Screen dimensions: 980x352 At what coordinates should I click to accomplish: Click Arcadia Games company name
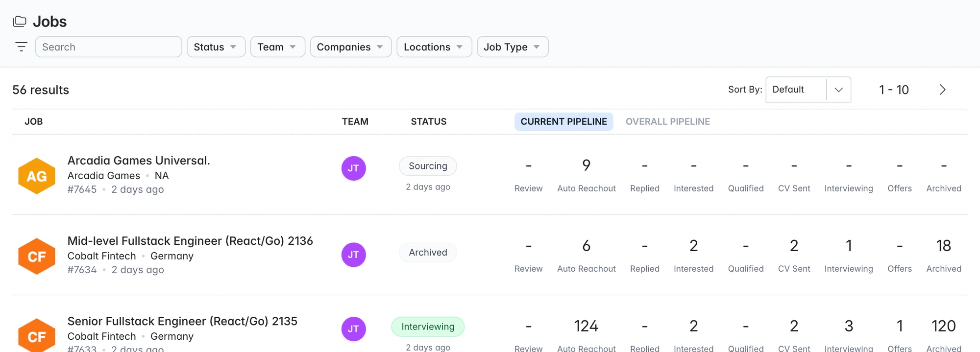[104, 176]
